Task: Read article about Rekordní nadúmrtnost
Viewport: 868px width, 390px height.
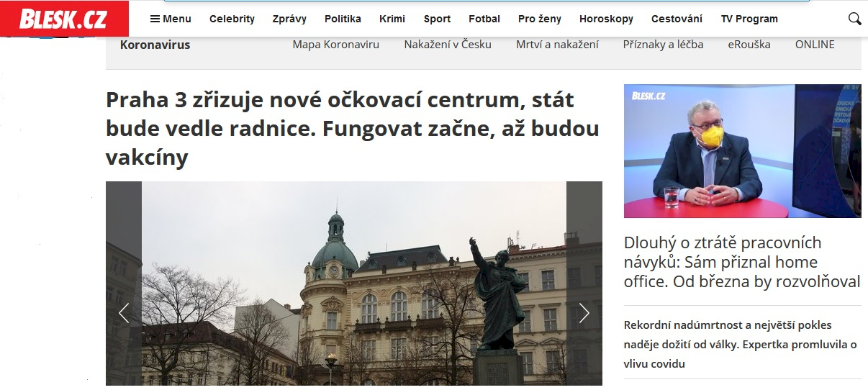Action: 741,345
